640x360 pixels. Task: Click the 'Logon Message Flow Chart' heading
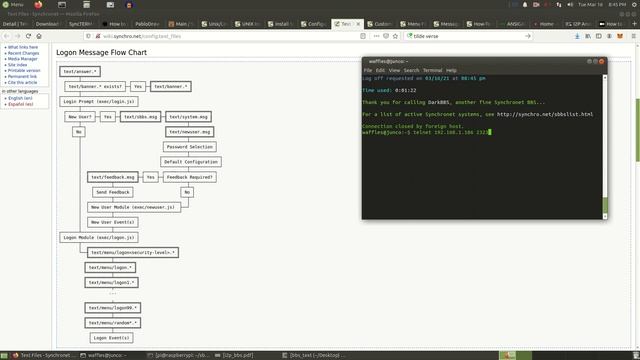101,52
